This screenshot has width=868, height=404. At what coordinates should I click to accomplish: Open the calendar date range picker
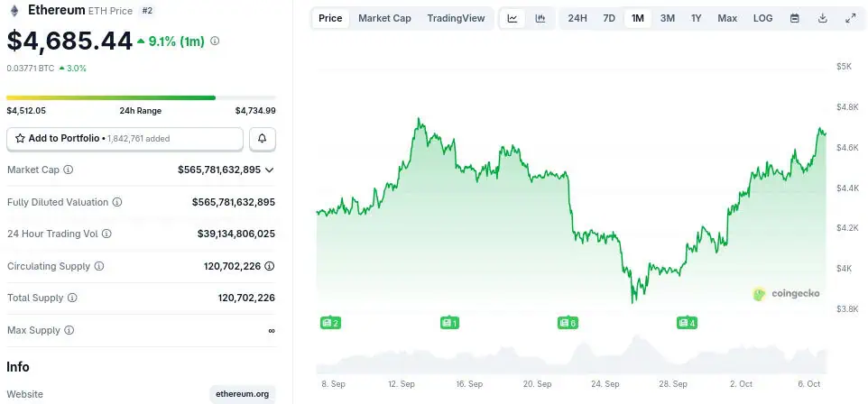(x=795, y=18)
